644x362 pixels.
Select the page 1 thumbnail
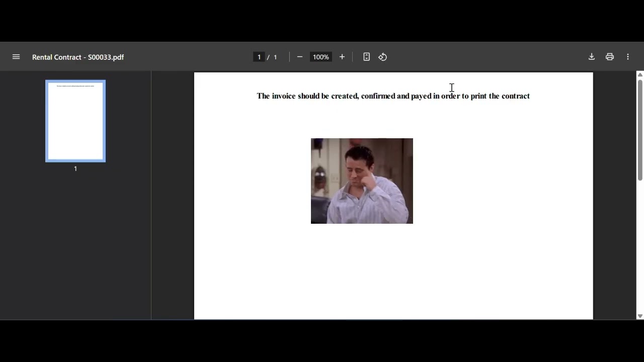click(x=75, y=121)
